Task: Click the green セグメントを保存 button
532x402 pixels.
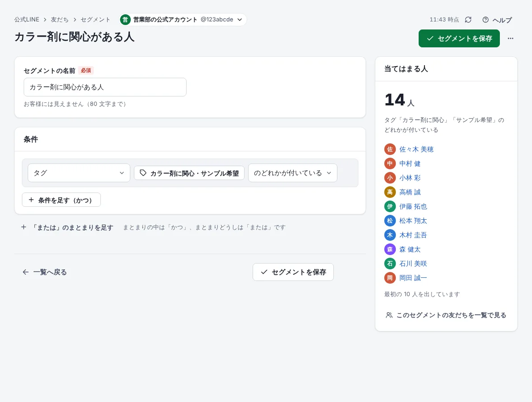Action: click(x=459, y=38)
